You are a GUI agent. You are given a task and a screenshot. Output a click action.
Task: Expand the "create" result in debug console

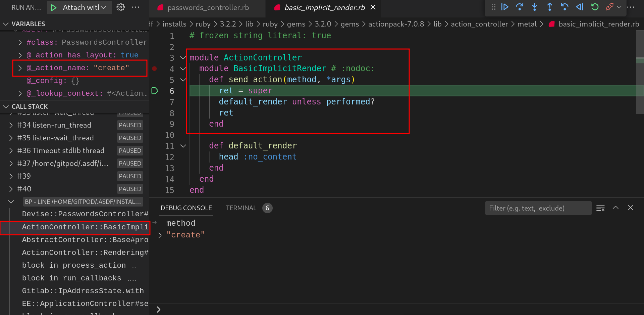pyautogui.click(x=160, y=235)
